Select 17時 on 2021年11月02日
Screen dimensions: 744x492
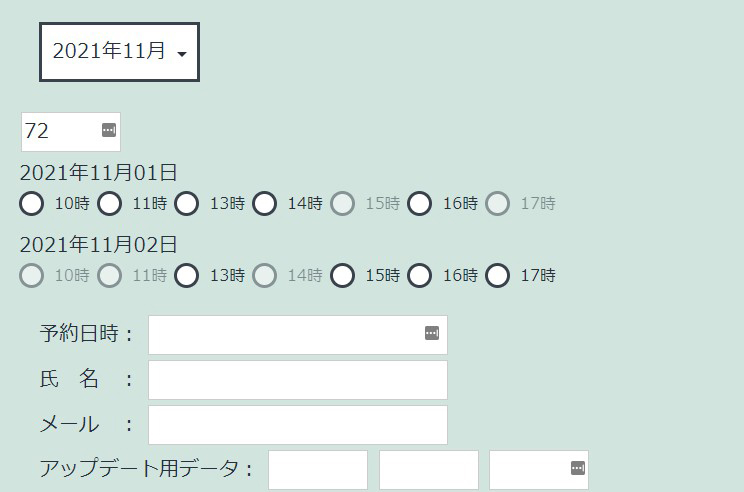coord(498,276)
